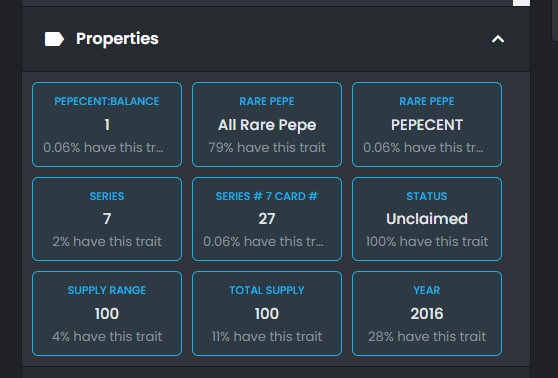Select the Properties section heading
The width and height of the screenshot is (558, 378).
coord(117,38)
